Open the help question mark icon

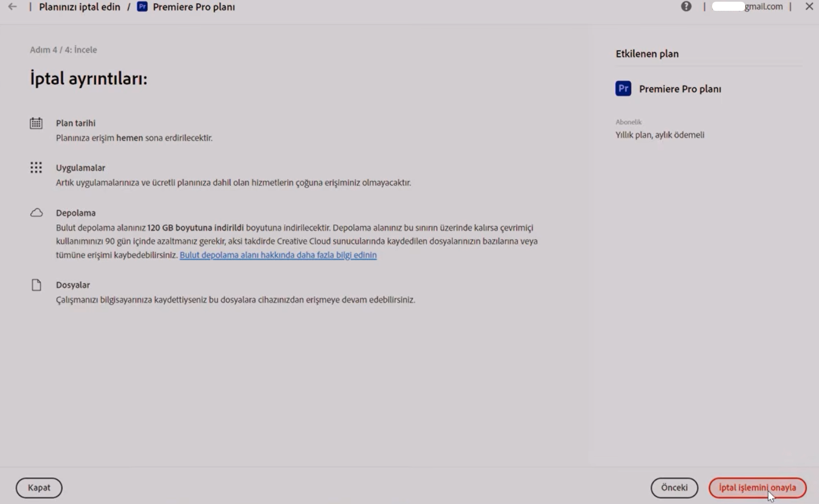click(686, 6)
